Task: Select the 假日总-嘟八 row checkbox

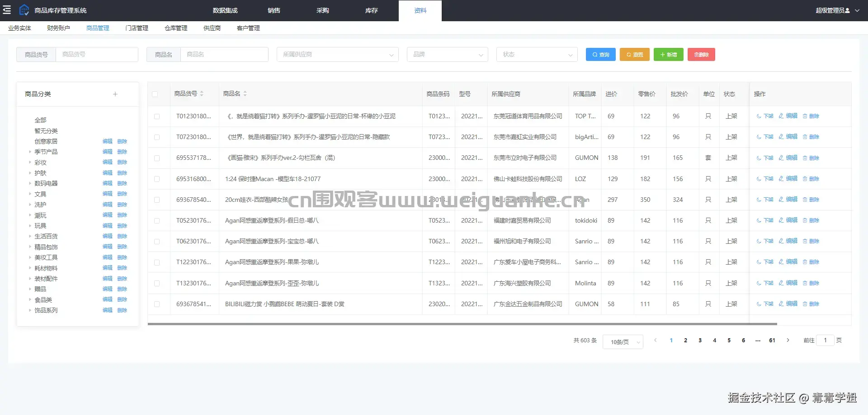Action: (157, 221)
